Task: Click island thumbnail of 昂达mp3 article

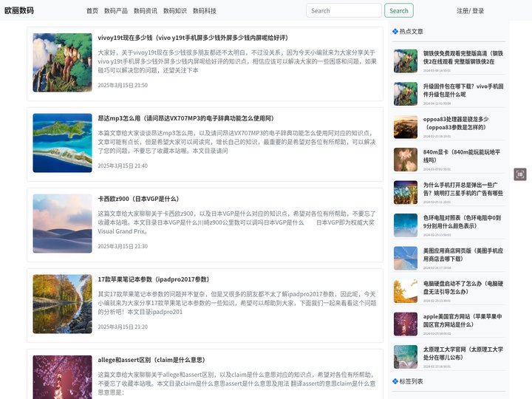Action: (62, 143)
